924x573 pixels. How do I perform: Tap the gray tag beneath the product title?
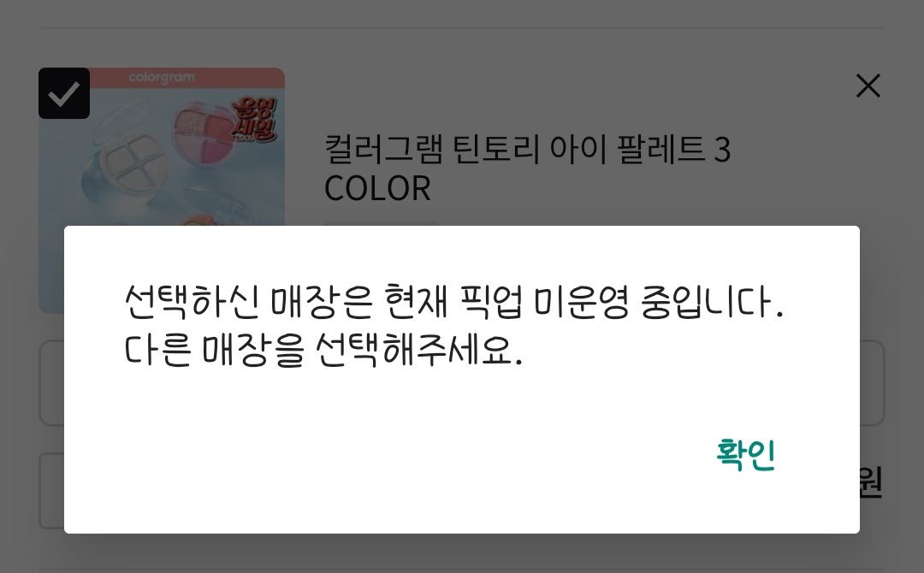tap(380, 223)
